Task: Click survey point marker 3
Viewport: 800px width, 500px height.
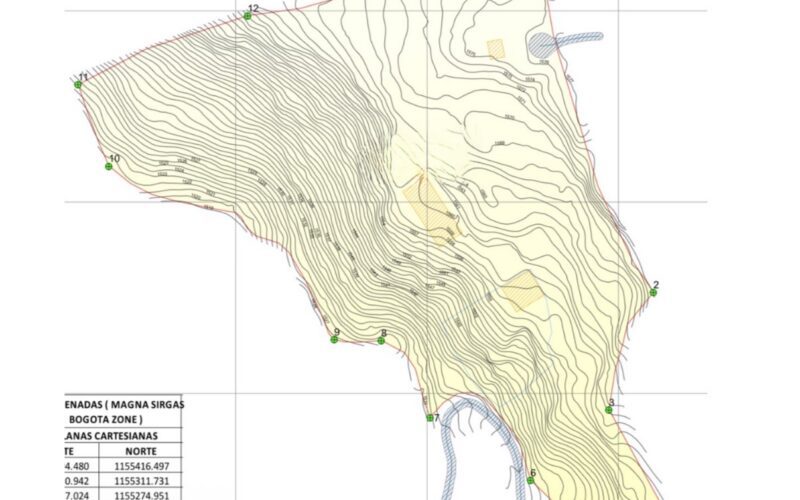Action: 608,410
